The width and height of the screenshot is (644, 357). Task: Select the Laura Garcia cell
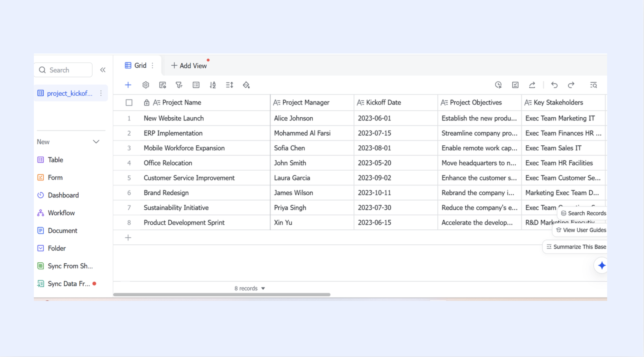point(312,178)
